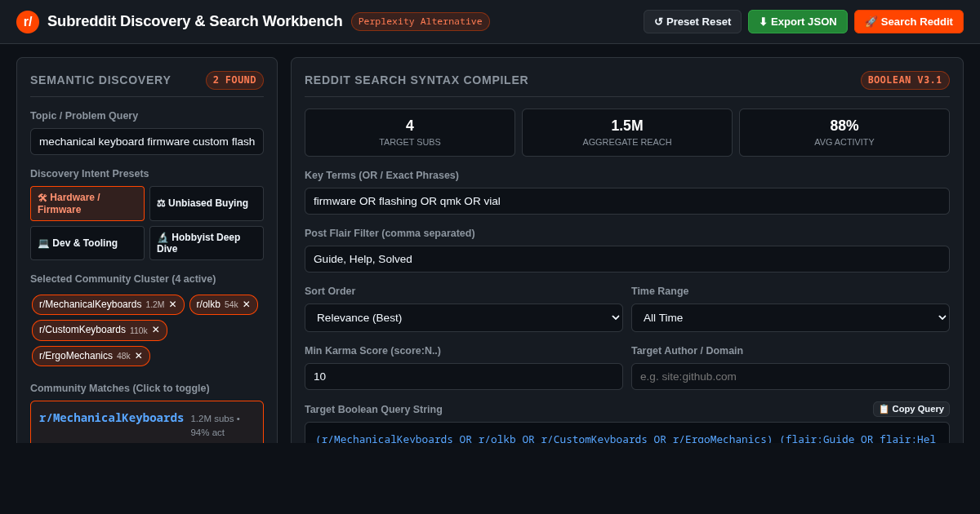The height and width of the screenshot is (514, 980).
Task: Remove r/ErgoMechanics chip with its X
Action: [x=139, y=356]
